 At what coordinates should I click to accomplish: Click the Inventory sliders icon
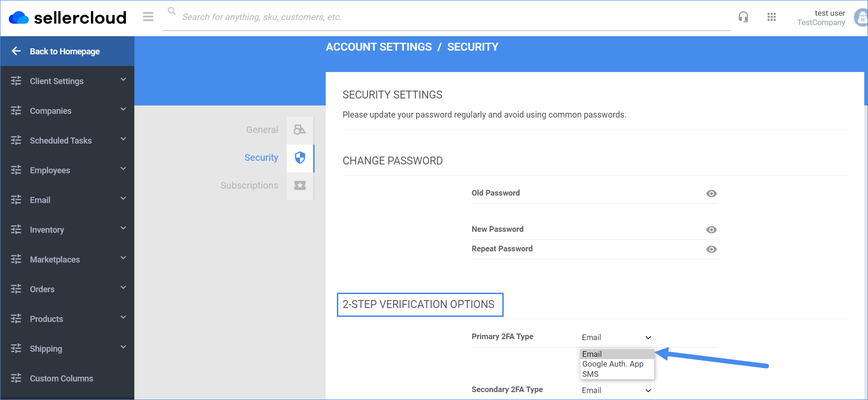(x=16, y=230)
